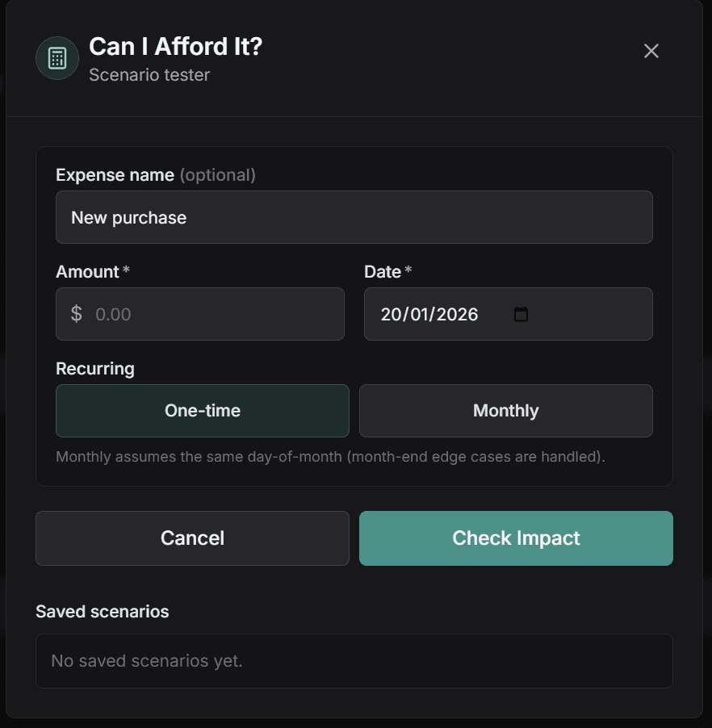The image size is (712, 728).
Task: Select the date value 20/01/2026
Action: (x=429, y=314)
